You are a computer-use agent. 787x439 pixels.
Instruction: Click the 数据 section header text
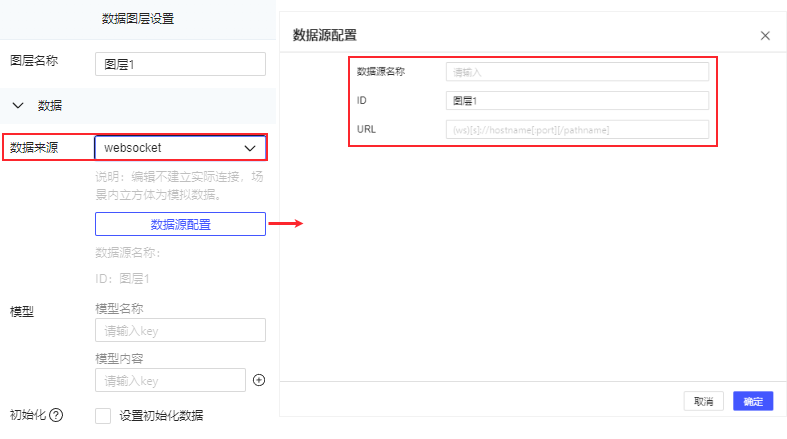coord(50,104)
